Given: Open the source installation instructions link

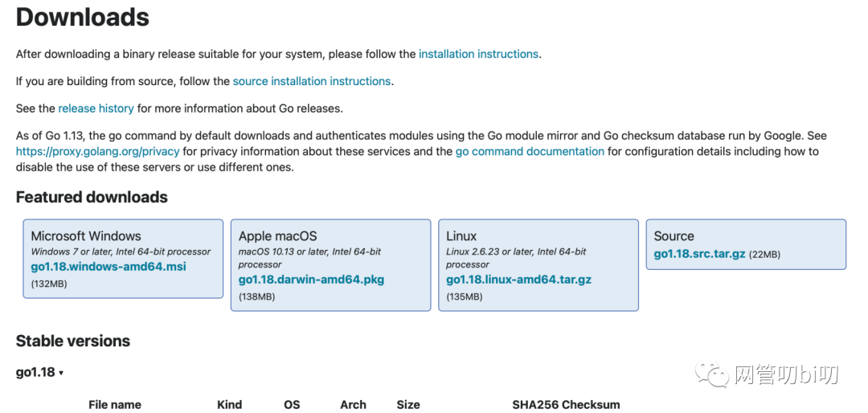Looking at the screenshot, I should click(311, 81).
